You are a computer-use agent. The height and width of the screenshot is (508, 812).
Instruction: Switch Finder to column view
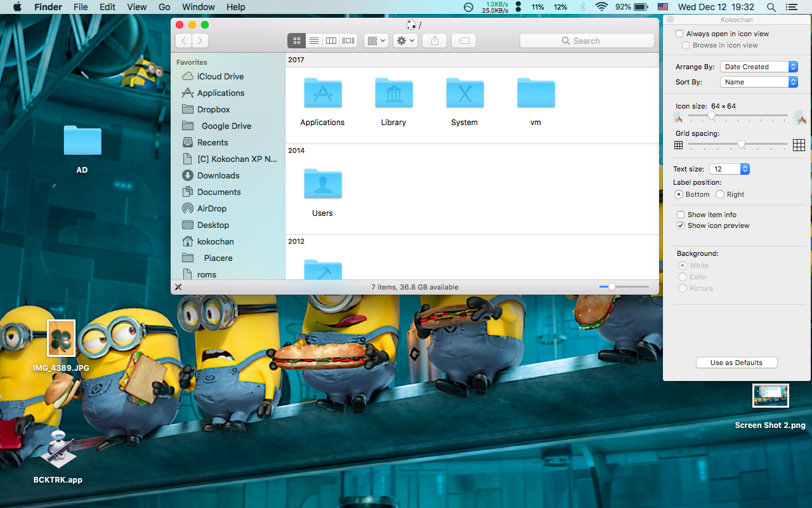[x=331, y=41]
